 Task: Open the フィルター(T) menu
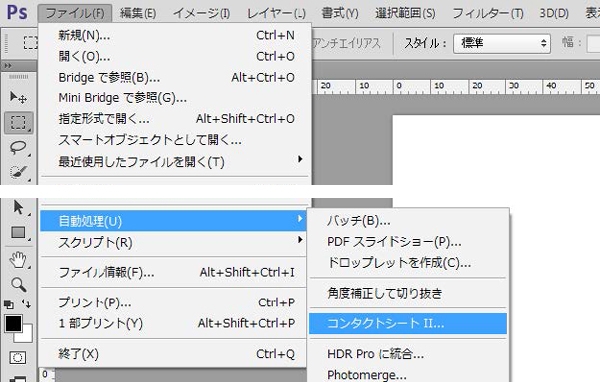coord(488,13)
